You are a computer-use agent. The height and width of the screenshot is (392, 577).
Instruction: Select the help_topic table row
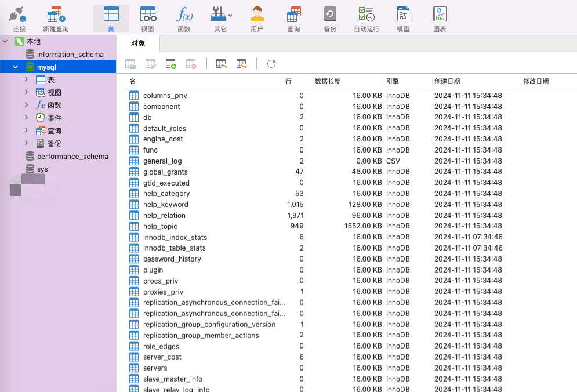(347, 226)
